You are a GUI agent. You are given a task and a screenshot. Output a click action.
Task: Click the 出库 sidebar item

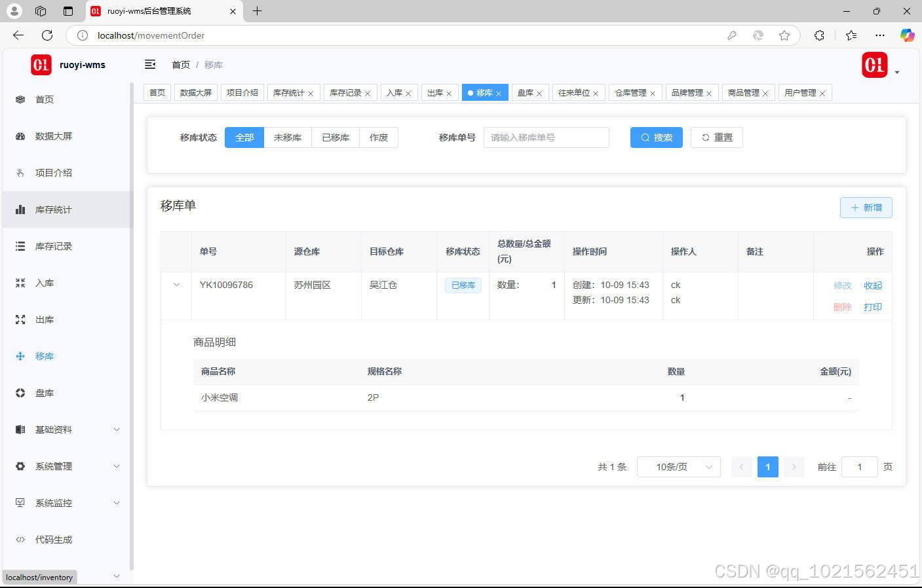(45, 320)
